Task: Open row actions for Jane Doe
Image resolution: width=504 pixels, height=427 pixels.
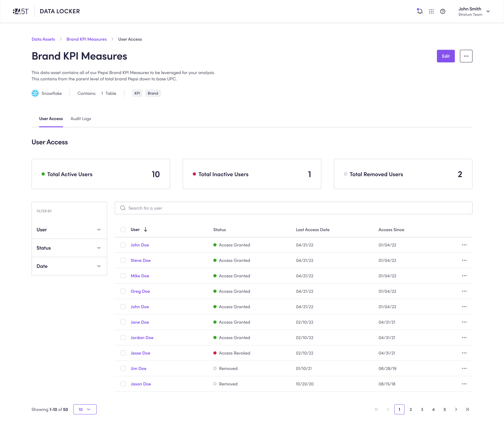Action: 464,322
